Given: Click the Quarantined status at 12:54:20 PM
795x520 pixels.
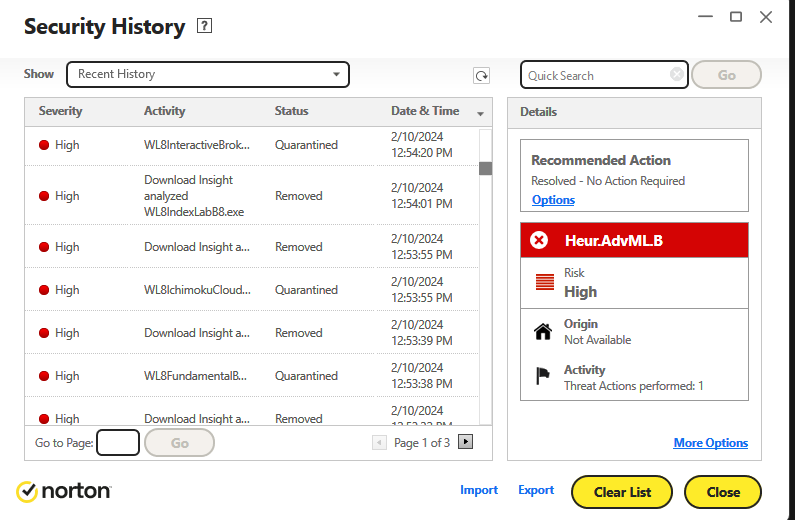Looking at the screenshot, I should [306, 145].
